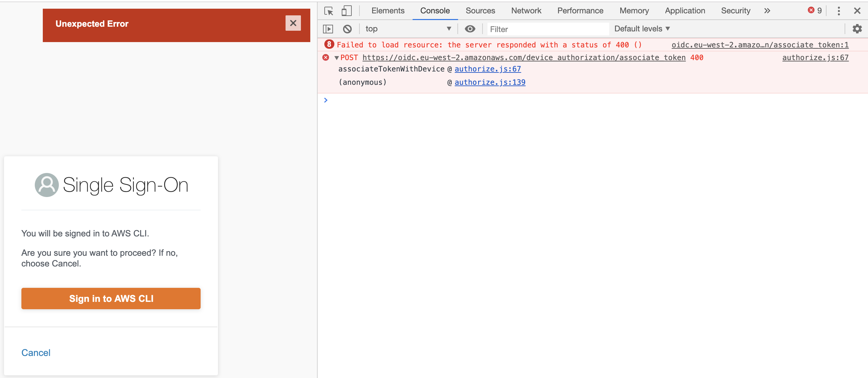Click the live expression eye icon

[470, 29]
